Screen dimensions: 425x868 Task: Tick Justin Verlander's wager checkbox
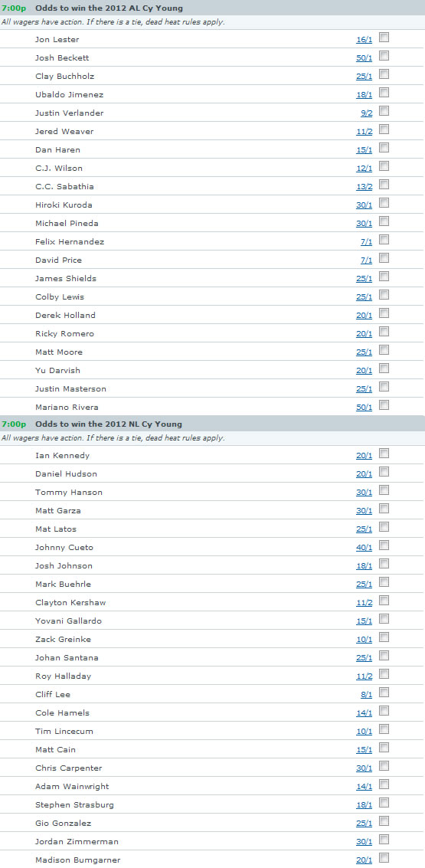[x=384, y=111]
